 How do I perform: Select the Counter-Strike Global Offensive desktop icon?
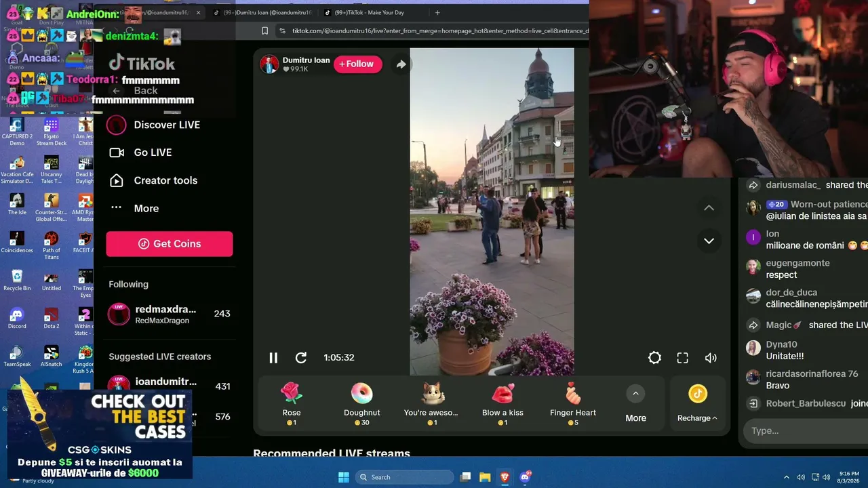pos(51,208)
